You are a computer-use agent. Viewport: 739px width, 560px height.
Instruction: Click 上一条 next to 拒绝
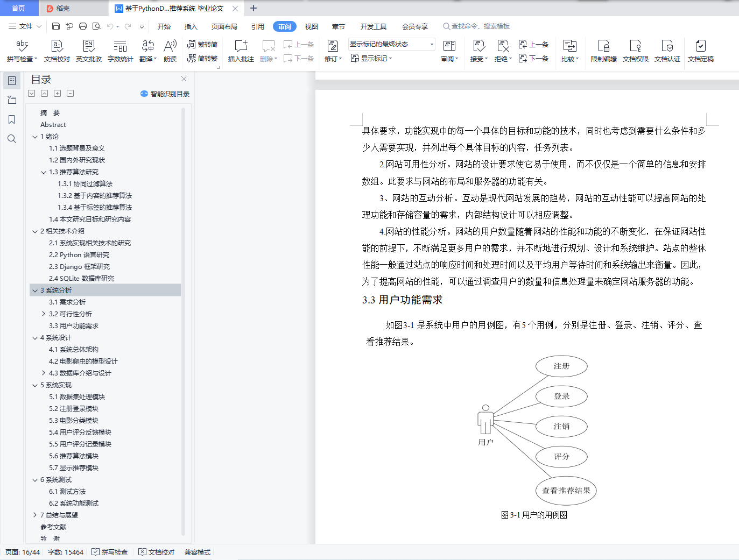(x=533, y=45)
